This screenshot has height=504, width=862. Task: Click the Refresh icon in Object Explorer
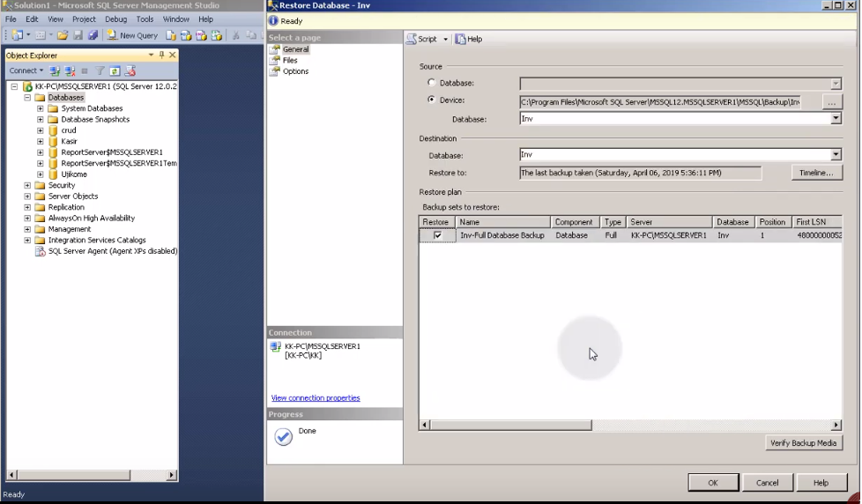(x=115, y=70)
